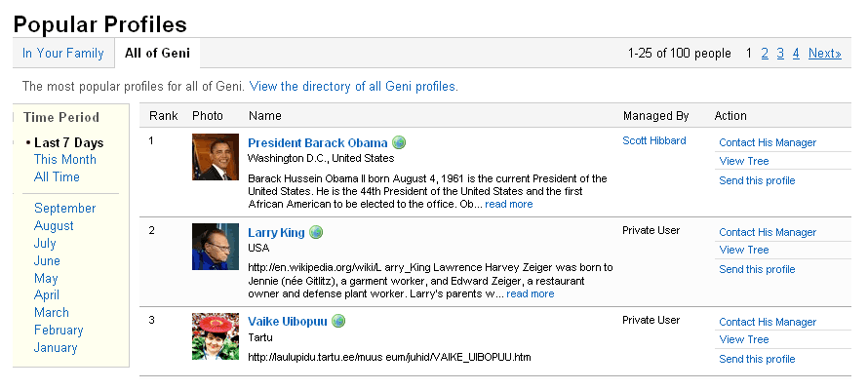Switch to the In Your Family tab
Viewport: 868px width, 390px height.
tap(62, 54)
